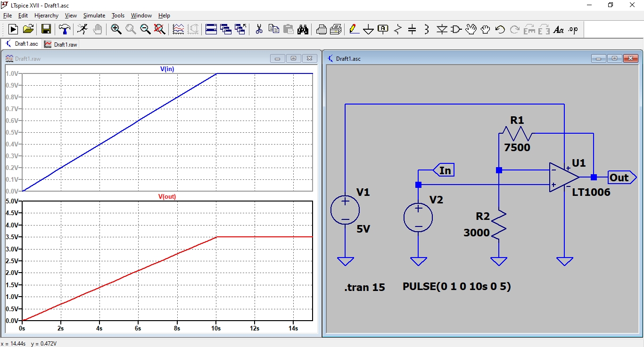This screenshot has height=347, width=644.
Task: Place a Capacitor component
Action: coord(412,29)
